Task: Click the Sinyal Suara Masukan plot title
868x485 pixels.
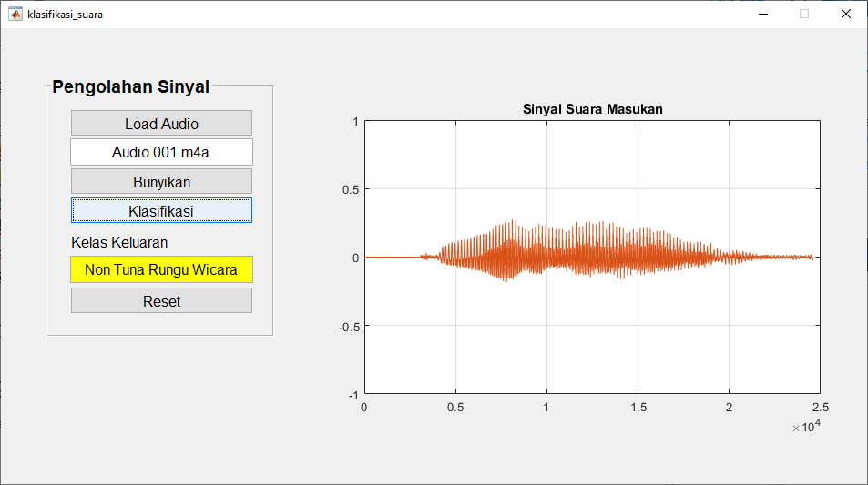Action: tap(592, 109)
